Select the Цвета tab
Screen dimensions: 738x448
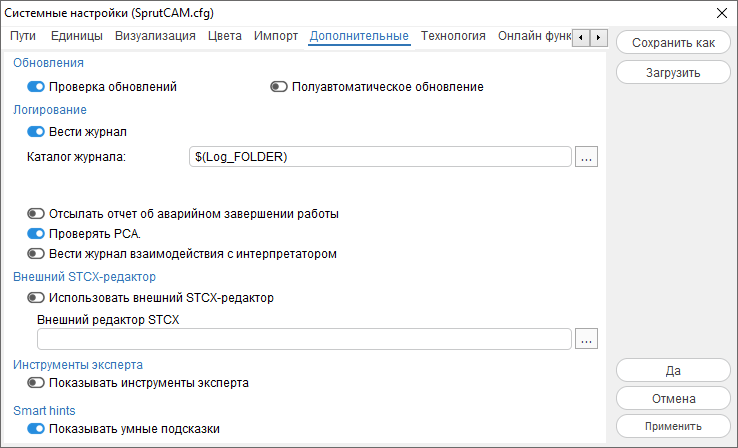point(225,36)
